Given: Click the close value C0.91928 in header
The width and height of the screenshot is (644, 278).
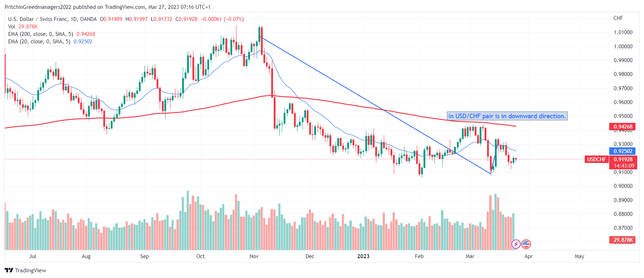Looking at the screenshot, I should 186,19.
